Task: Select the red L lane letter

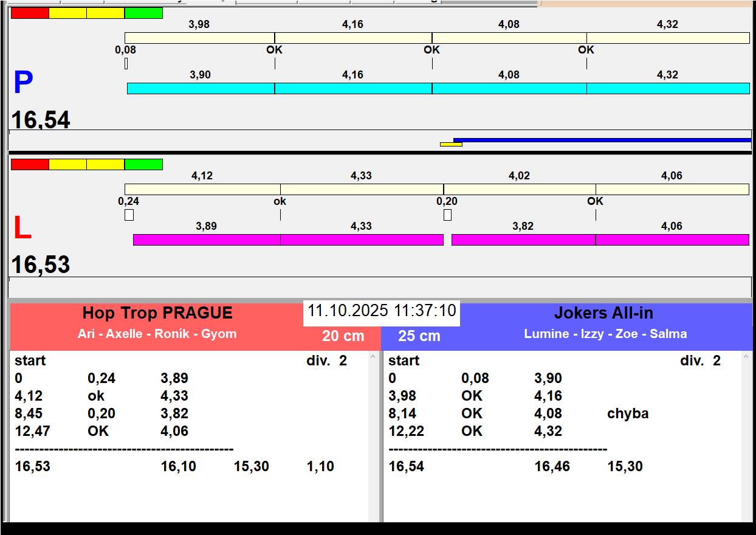Action: point(22,229)
